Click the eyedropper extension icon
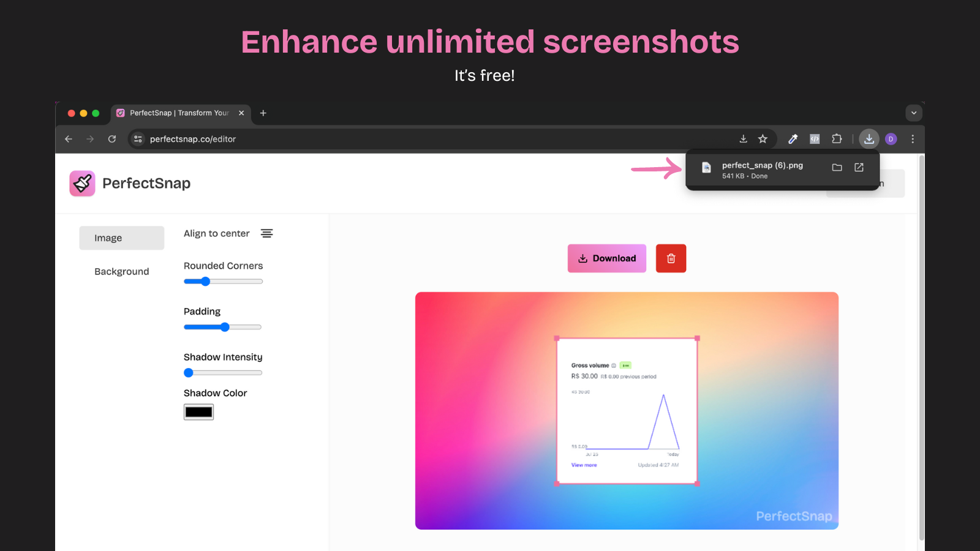 pos(793,139)
